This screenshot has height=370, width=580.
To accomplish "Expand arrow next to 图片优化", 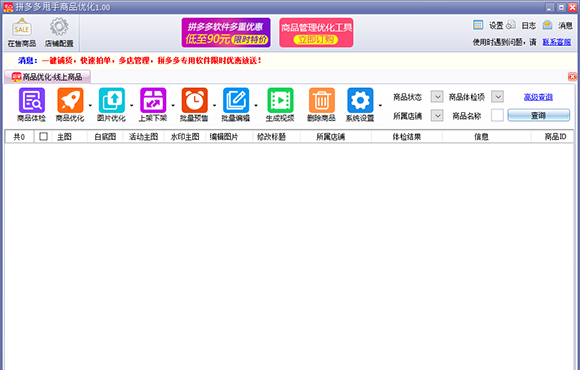I will [x=131, y=105].
